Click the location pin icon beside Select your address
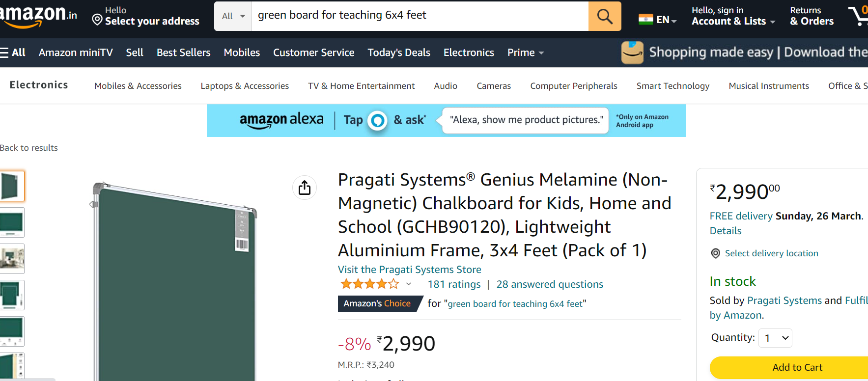The image size is (868, 381). [97, 20]
